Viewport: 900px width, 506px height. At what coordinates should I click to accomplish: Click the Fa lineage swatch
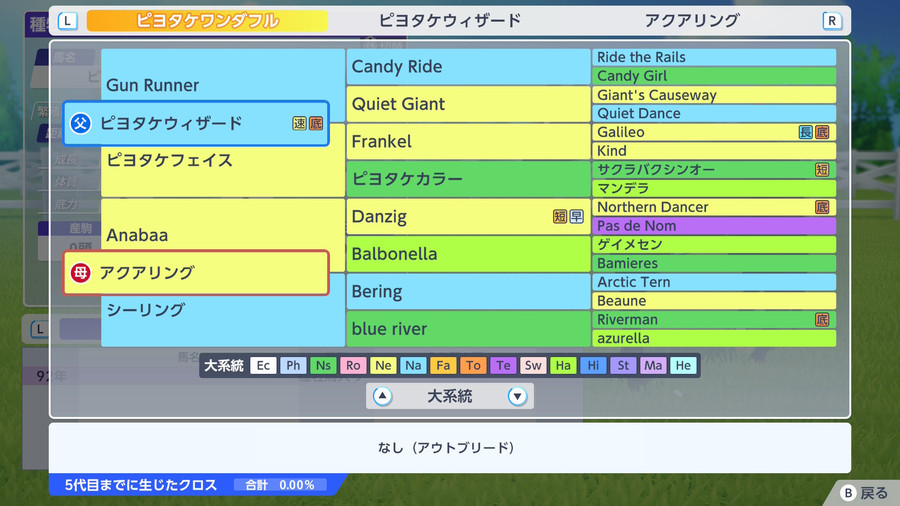tap(443, 365)
